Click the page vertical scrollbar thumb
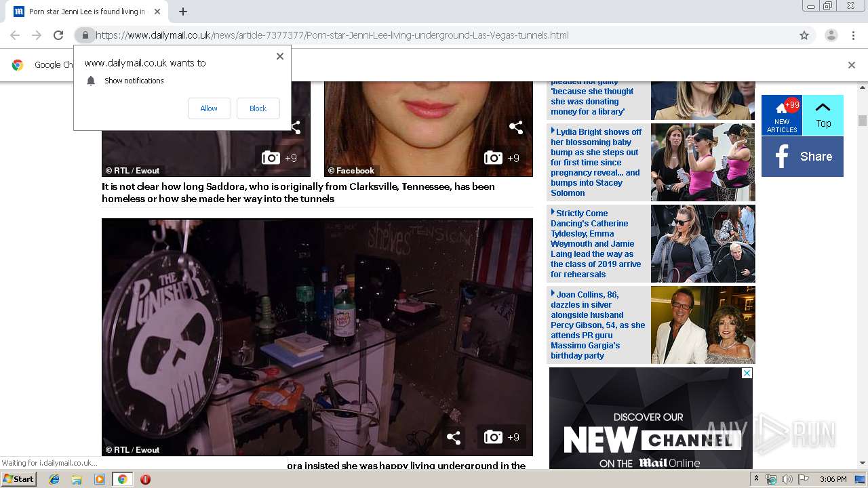 (x=862, y=121)
